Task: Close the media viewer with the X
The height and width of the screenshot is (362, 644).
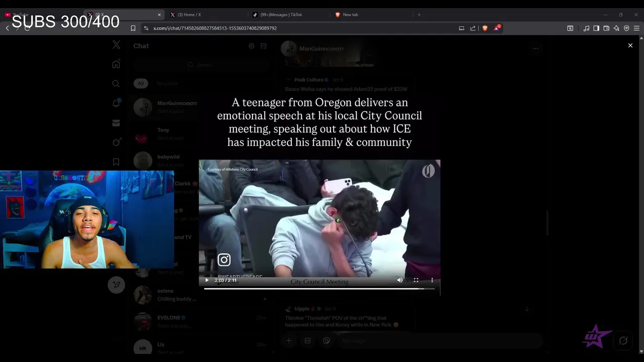Action: point(630,45)
